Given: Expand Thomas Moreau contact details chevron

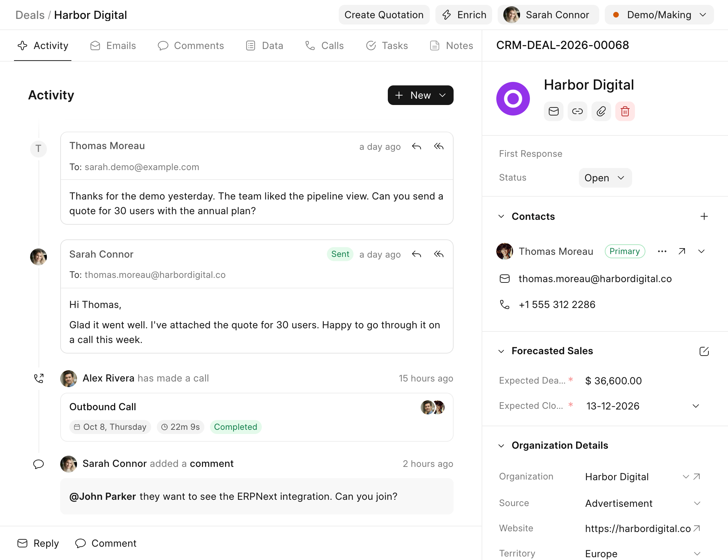Looking at the screenshot, I should pyautogui.click(x=701, y=251).
